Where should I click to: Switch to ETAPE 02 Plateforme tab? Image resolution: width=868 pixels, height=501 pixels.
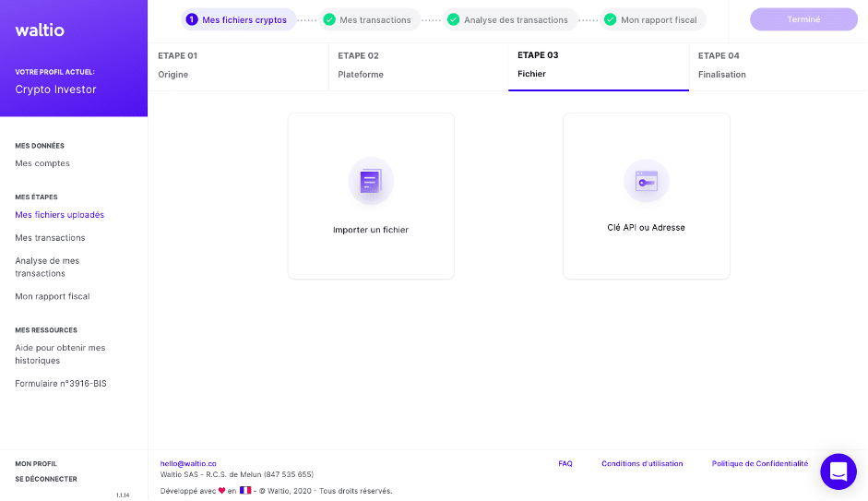point(418,66)
